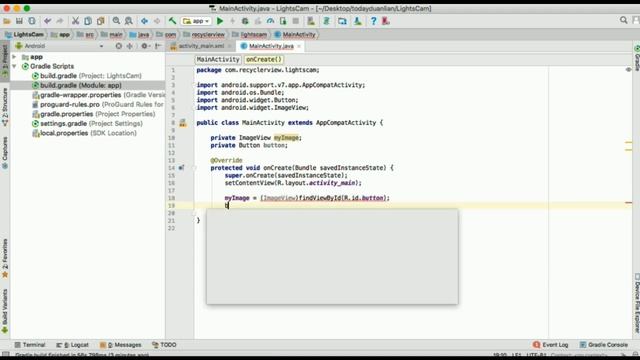Open the AVD Manager icon
This screenshot has width=640, height=360.
pos(311,21)
